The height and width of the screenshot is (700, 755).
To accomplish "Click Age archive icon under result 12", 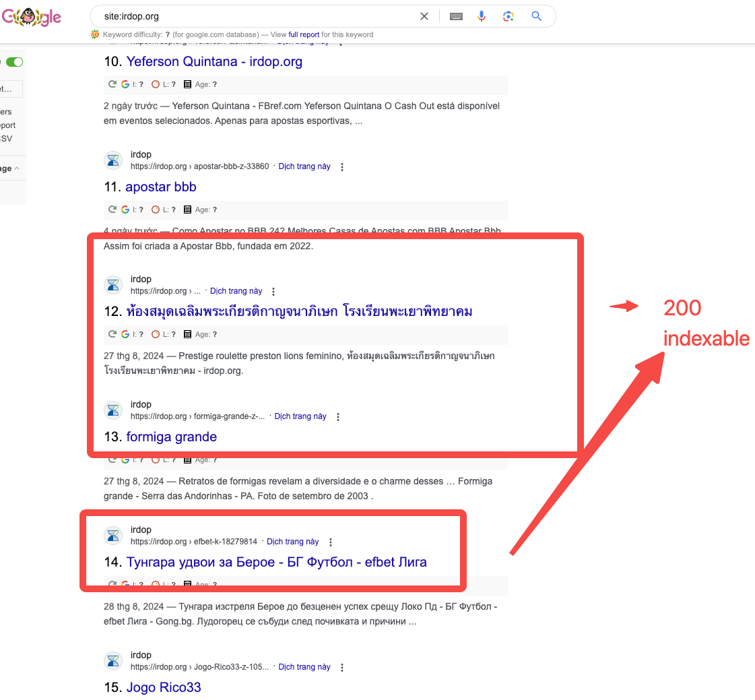I will 187,334.
